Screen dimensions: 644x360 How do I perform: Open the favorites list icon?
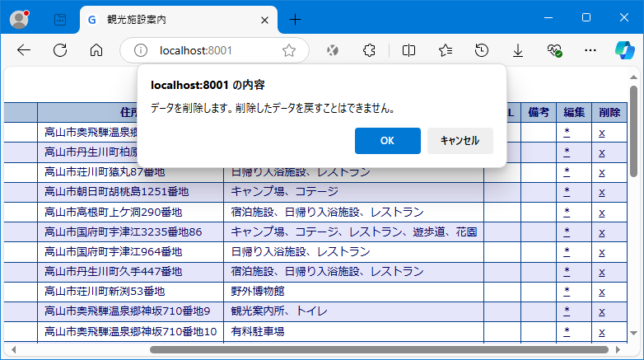tap(446, 50)
